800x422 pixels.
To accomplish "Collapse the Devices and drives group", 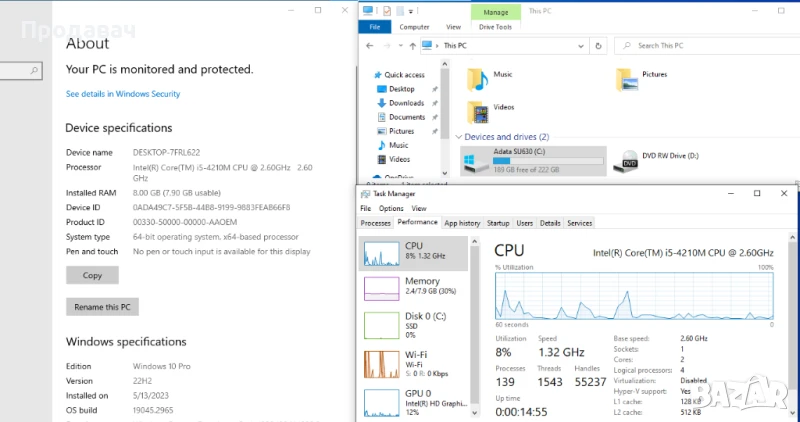I will point(459,137).
